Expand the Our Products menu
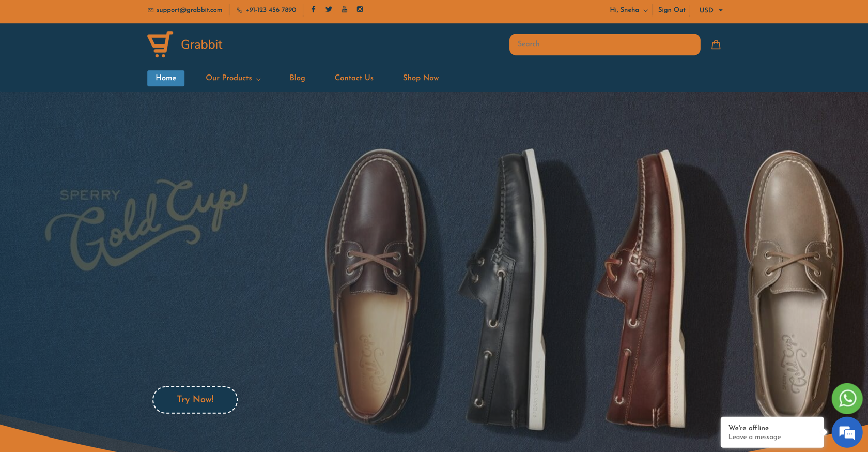 point(233,78)
